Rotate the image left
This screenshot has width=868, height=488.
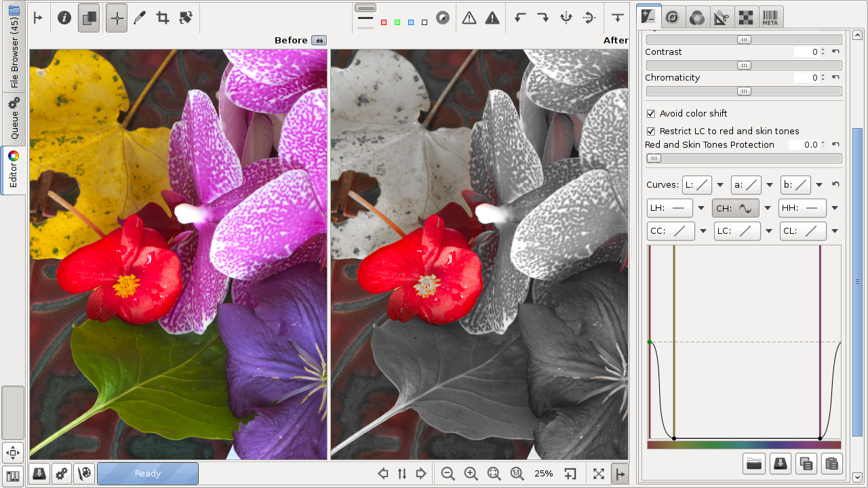click(520, 18)
